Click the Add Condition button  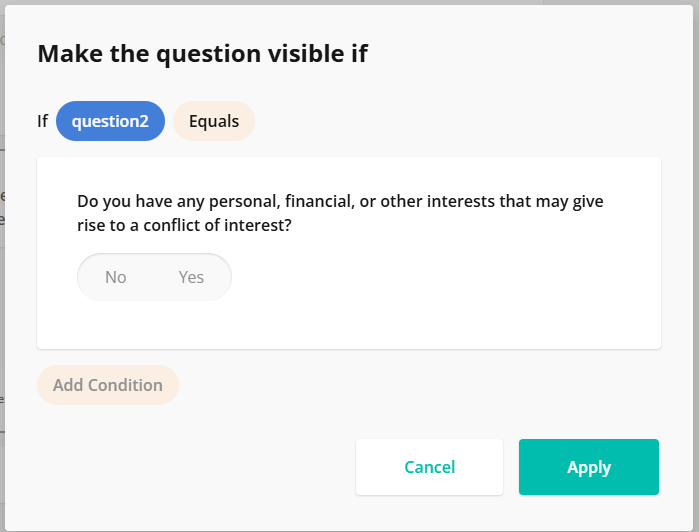pos(108,385)
